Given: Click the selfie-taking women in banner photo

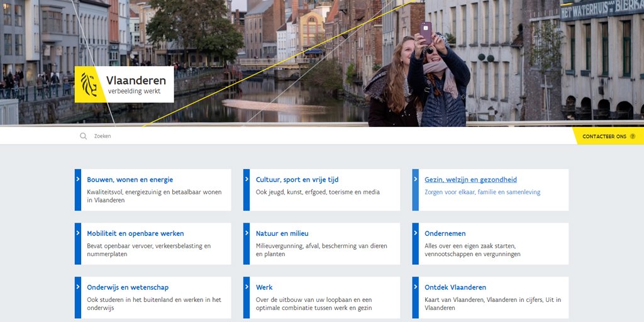Looking at the screenshot, I should [x=417, y=78].
